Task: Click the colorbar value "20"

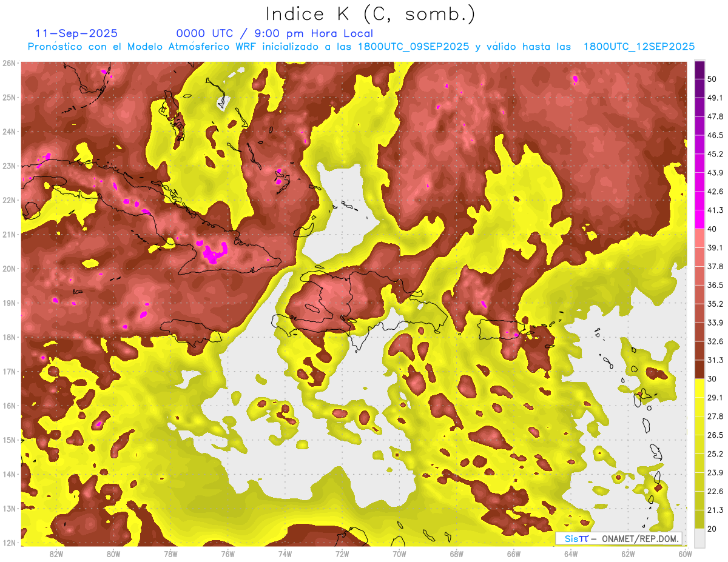Action: click(712, 529)
